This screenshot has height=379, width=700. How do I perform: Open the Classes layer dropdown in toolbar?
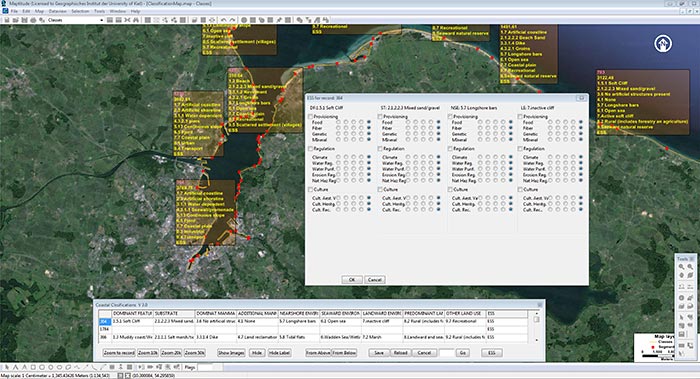(x=102, y=20)
